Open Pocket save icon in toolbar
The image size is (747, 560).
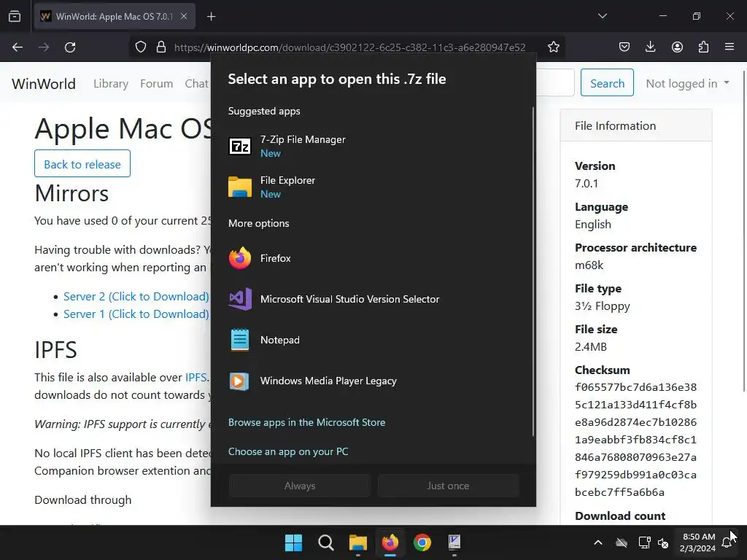(x=624, y=47)
